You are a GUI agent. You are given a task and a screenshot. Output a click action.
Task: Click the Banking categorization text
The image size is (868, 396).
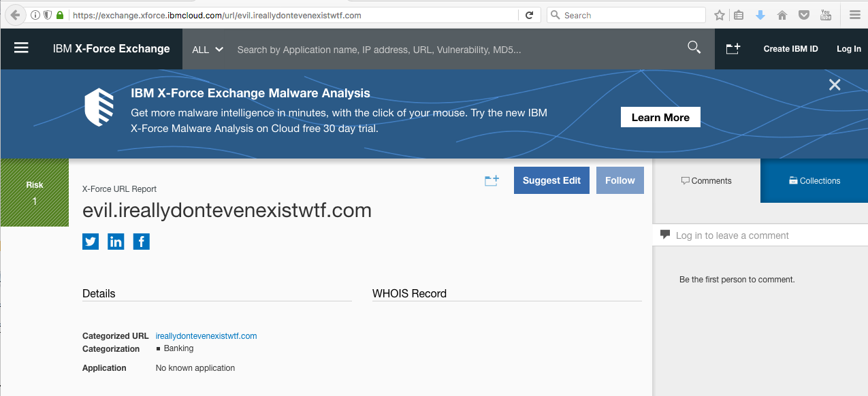[178, 348]
